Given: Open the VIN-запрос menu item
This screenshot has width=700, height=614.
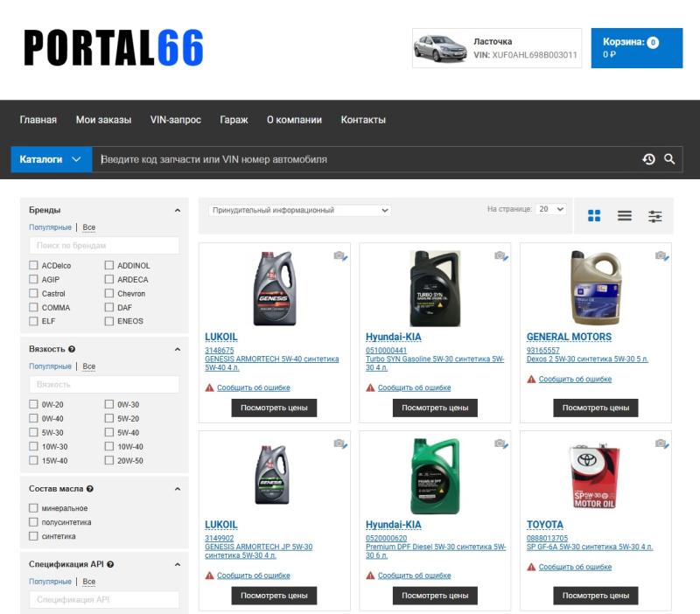Looking at the screenshot, I should (175, 120).
